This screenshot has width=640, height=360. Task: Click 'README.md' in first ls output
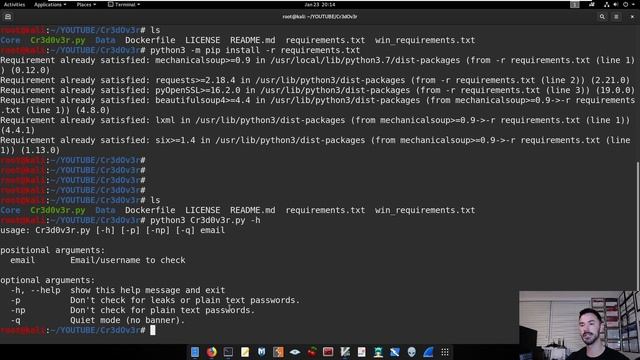[x=253, y=40]
